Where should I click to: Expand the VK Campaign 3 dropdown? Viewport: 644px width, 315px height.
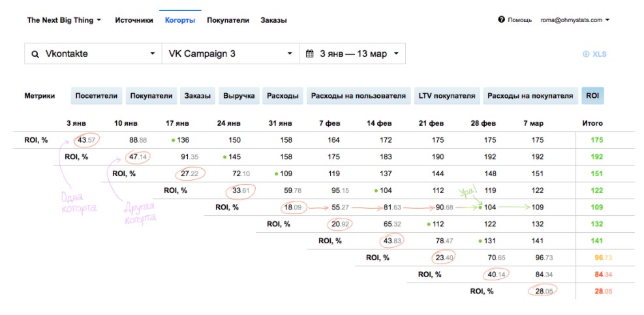click(x=230, y=53)
